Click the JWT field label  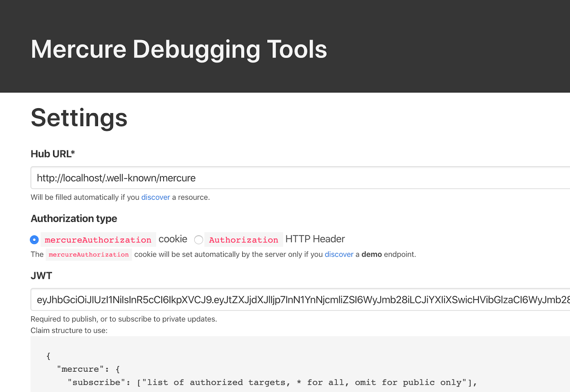(41, 276)
